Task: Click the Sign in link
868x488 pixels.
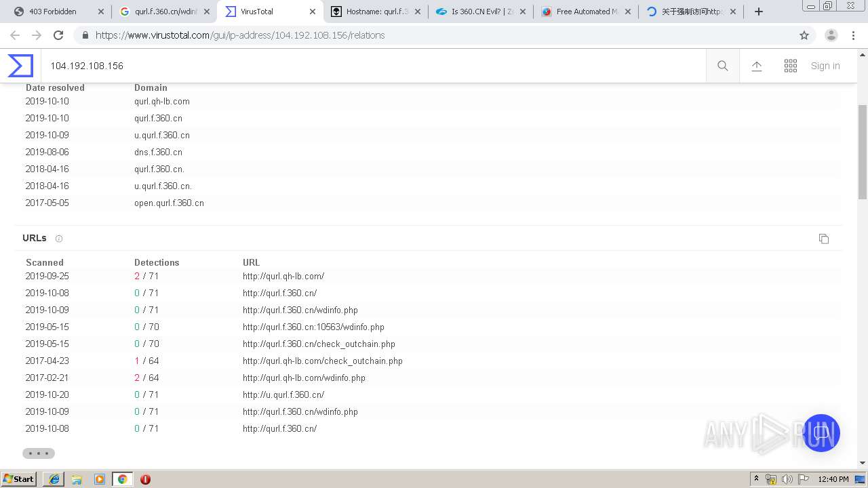Action: tap(825, 66)
